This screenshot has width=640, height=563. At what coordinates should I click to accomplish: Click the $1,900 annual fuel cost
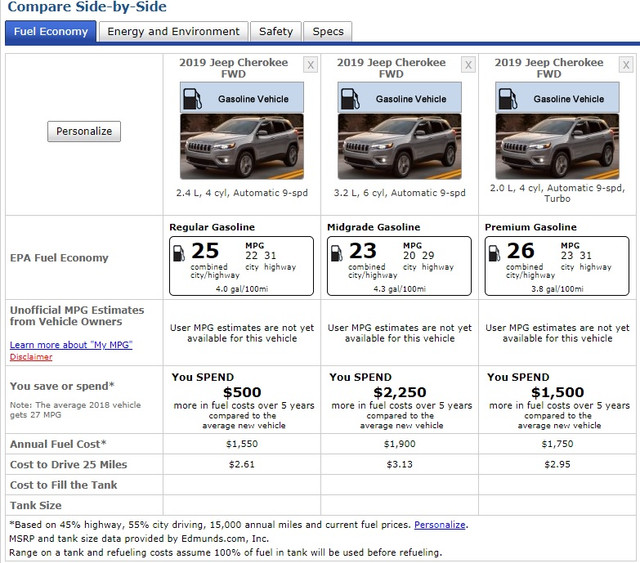pos(400,444)
